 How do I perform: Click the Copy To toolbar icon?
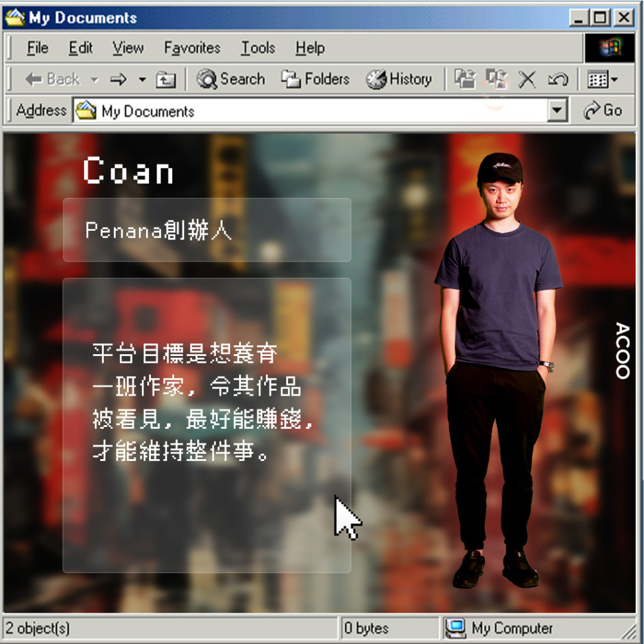coord(496,79)
